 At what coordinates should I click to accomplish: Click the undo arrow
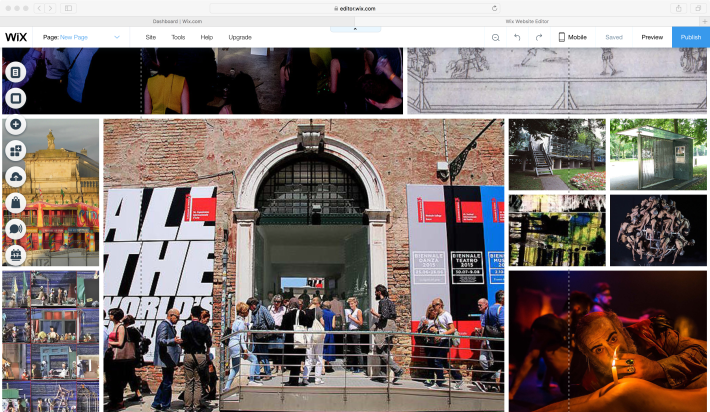[517, 37]
